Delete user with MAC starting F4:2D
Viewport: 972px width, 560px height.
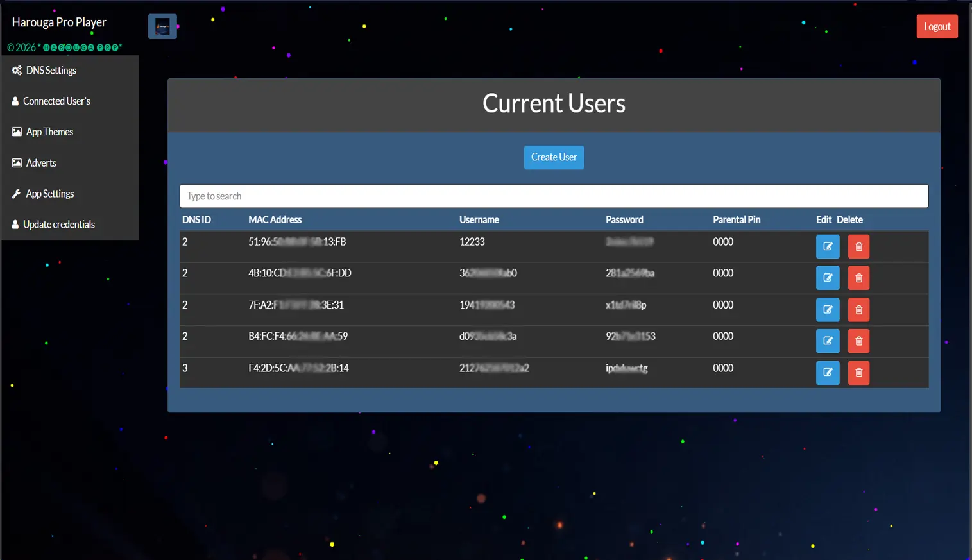coord(858,372)
